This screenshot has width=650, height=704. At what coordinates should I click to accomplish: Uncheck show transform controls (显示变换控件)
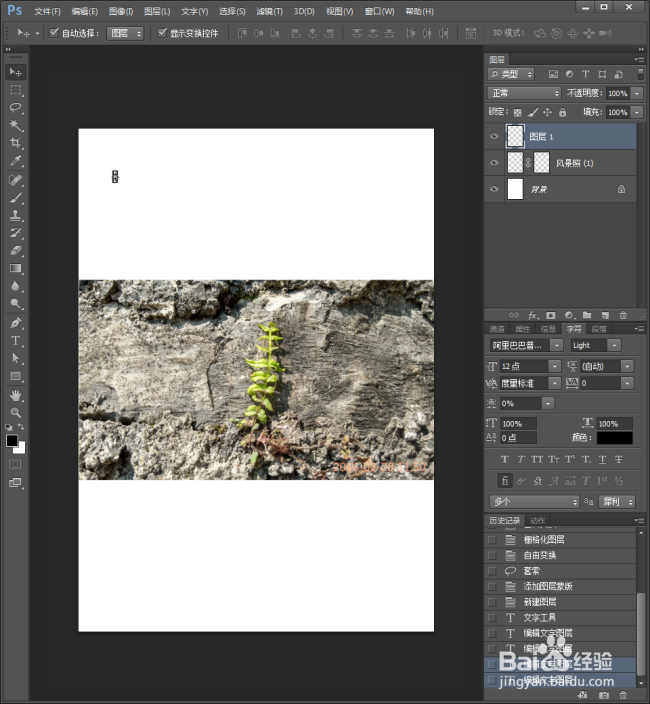162,33
